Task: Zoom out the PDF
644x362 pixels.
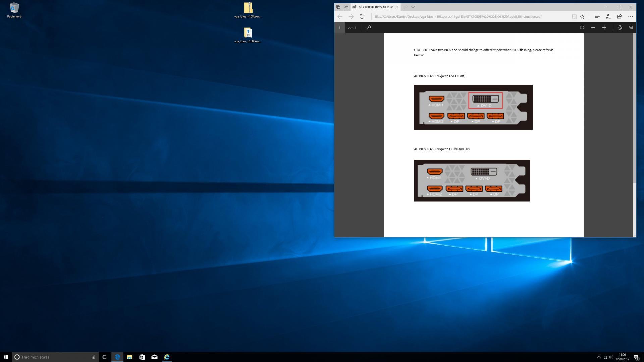Action: (x=593, y=27)
